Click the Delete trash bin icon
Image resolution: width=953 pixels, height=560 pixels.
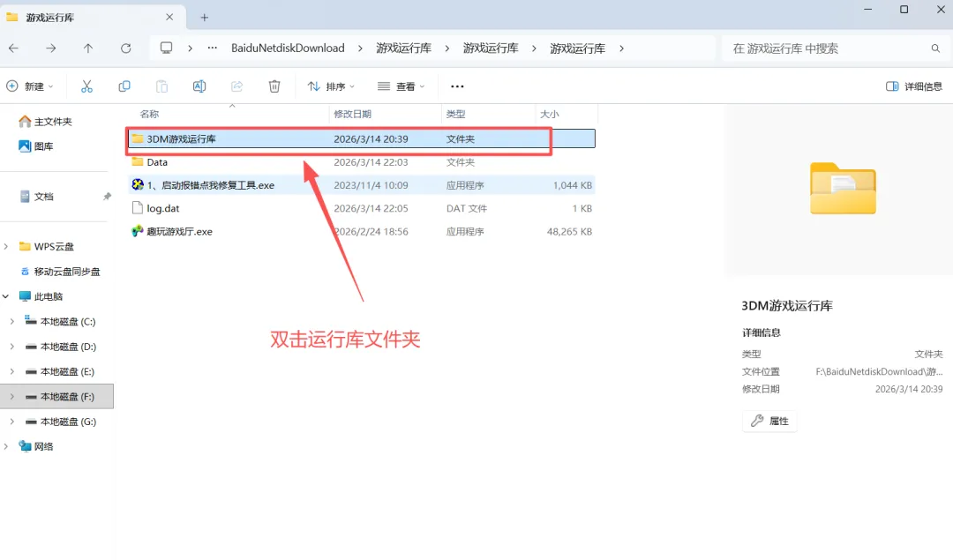click(x=274, y=86)
